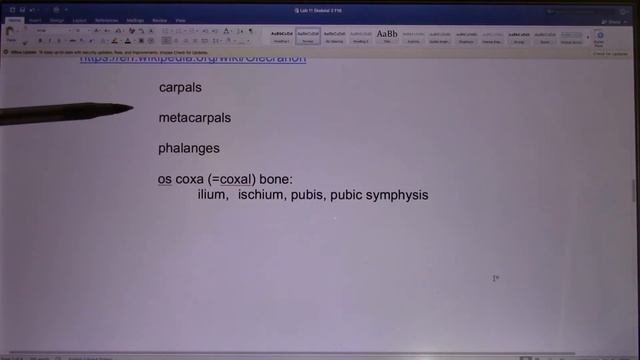
Task: Click the vertical scrollbar thumb
Action: [634, 190]
